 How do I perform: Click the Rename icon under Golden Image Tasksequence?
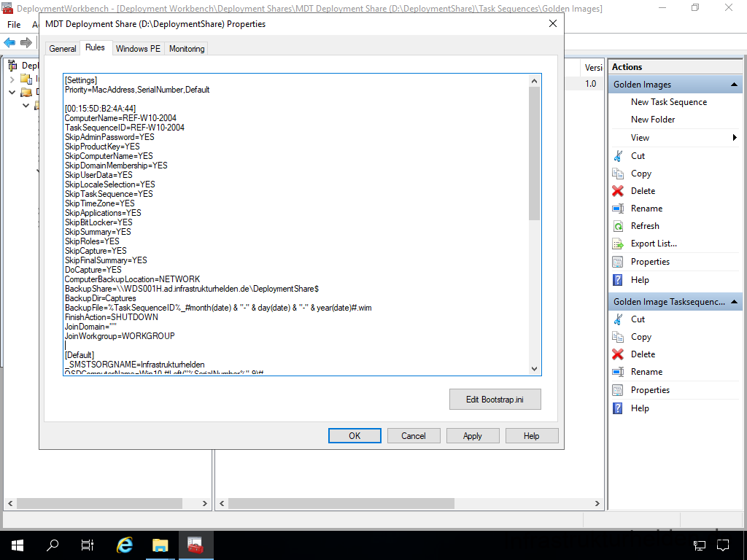tap(618, 372)
